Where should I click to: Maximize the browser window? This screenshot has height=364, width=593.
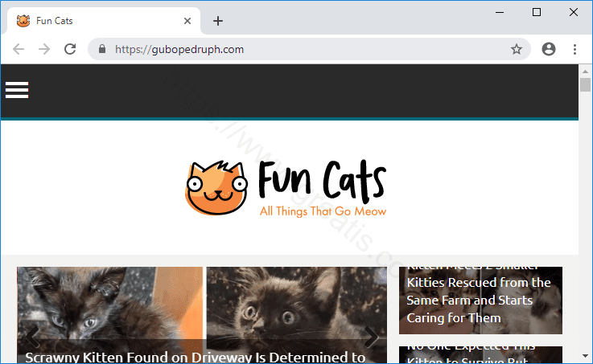537,12
